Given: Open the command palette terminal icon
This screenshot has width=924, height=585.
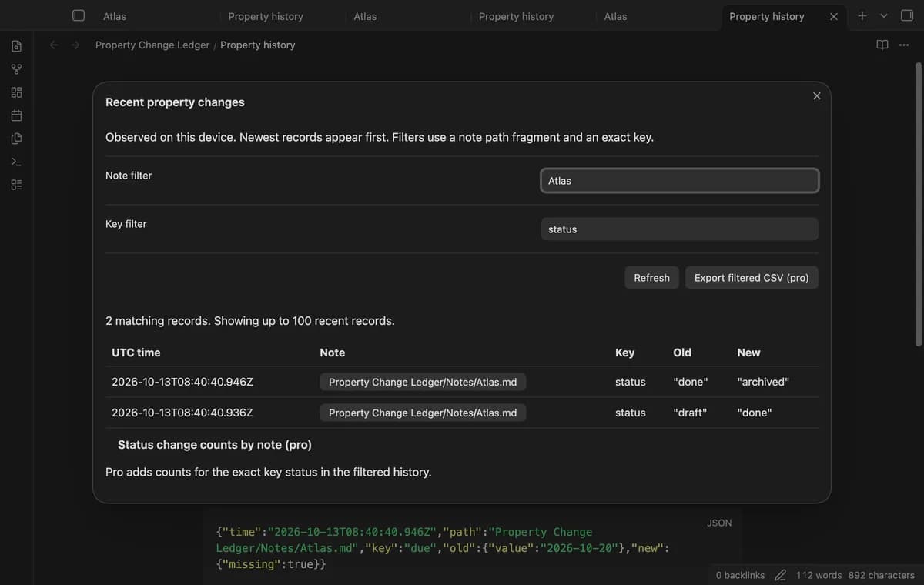Looking at the screenshot, I should coord(16,162).
